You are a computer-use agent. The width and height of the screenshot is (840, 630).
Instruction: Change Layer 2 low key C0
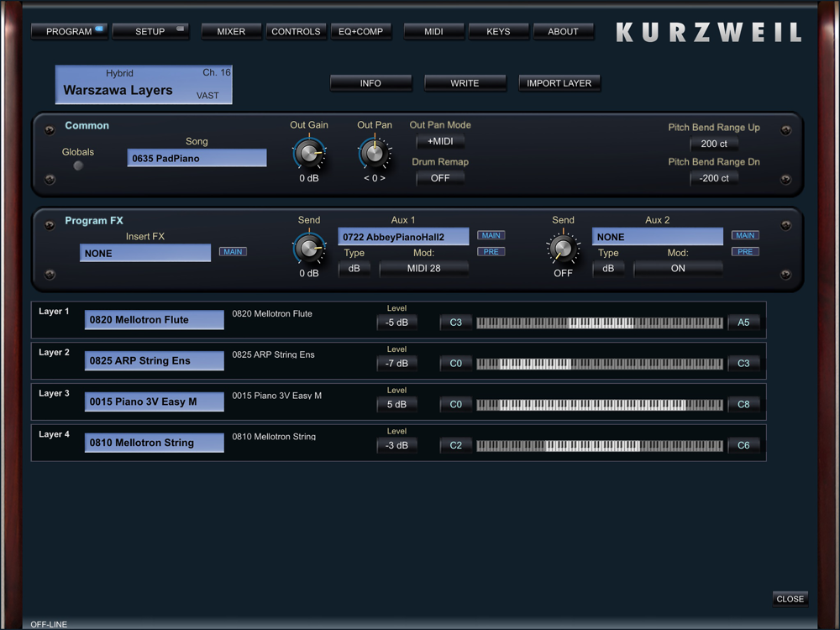pos(456,363)
